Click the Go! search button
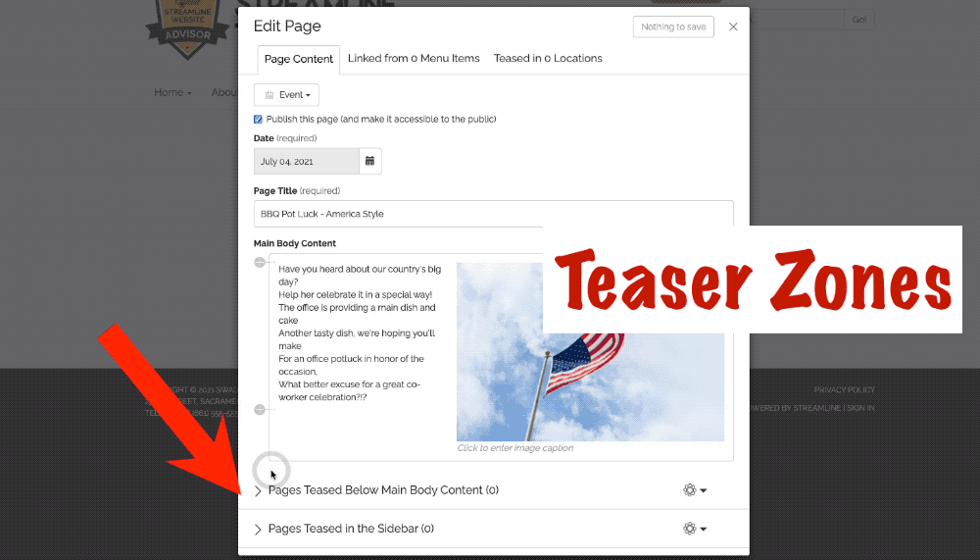980x560 pixels. tap(859, 20)
